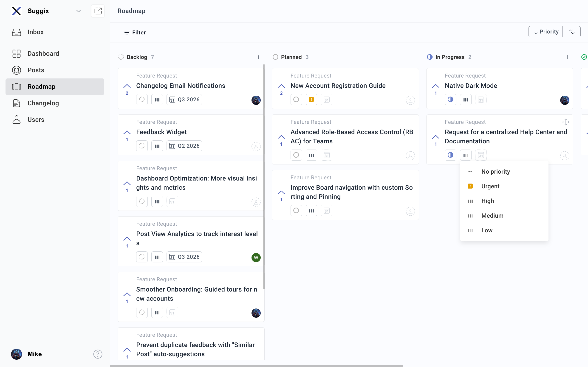This screenshot has width=588, height=367.
Task: Change status circle on Advanced RBAC card
Action: tap(296, 155)
